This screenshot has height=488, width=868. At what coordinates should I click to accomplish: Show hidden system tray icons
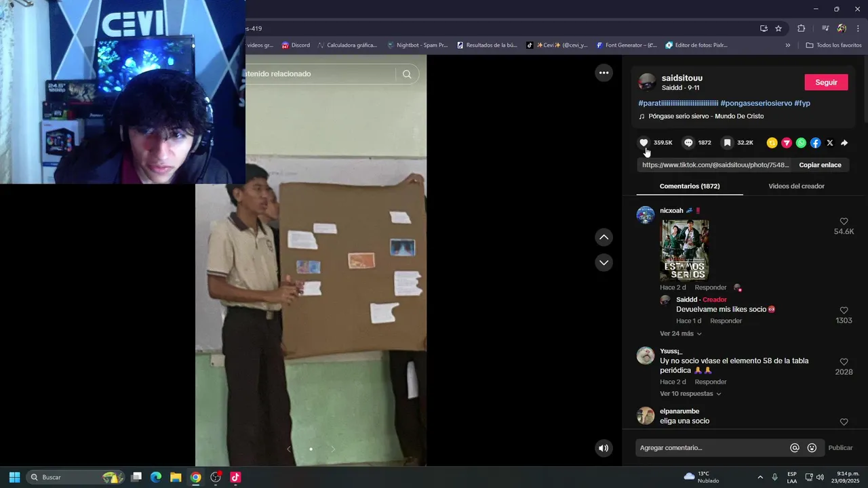tap(759, 477)
